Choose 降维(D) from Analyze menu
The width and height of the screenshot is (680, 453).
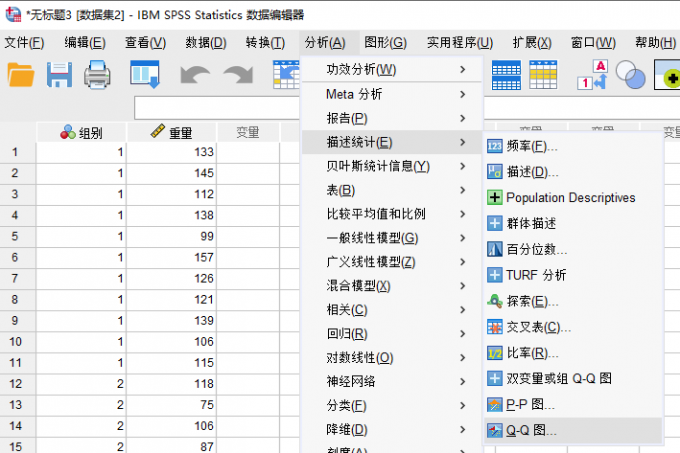tap(392, 429)
